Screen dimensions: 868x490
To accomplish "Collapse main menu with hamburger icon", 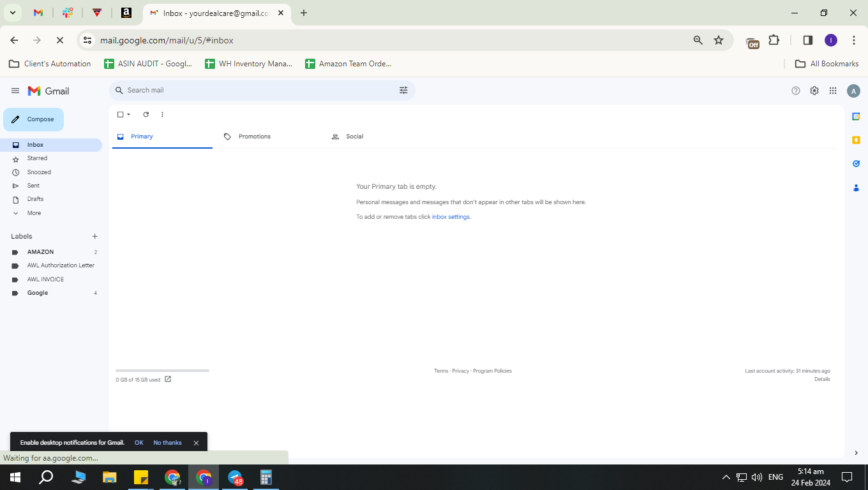I will click(15, 91).
